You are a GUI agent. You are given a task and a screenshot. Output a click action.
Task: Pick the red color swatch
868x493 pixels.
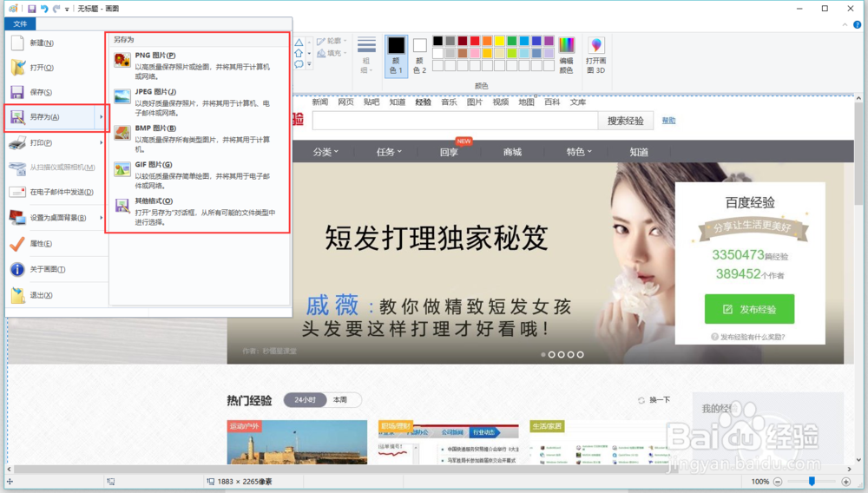coord(475,41)
